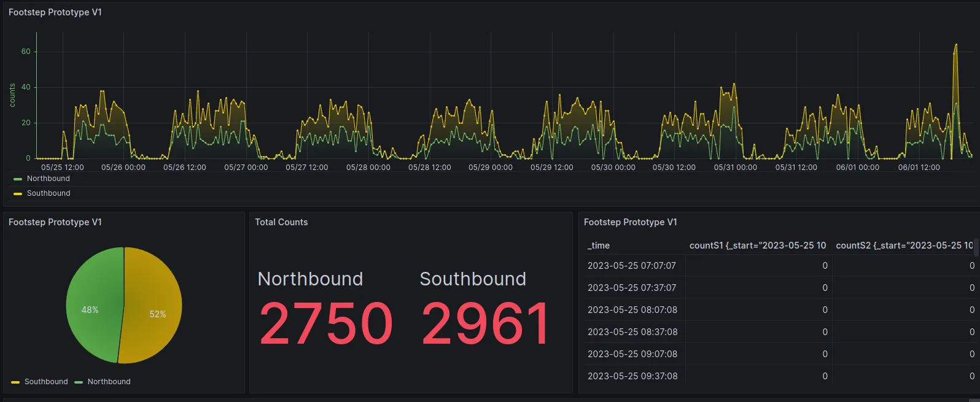Click the yellow swatch beside pie legend Southbound
980x402 pixels.
(15, 382)
